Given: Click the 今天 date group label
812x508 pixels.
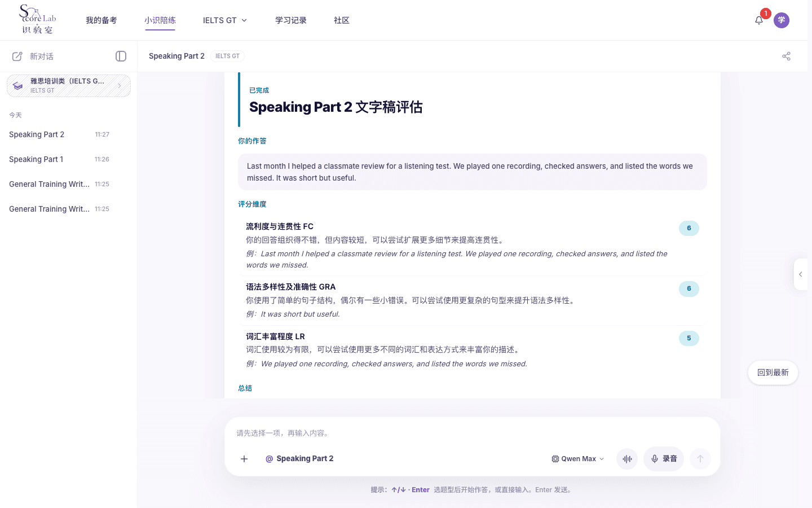Looking at the screenshot, I should [x=15, y=115].
